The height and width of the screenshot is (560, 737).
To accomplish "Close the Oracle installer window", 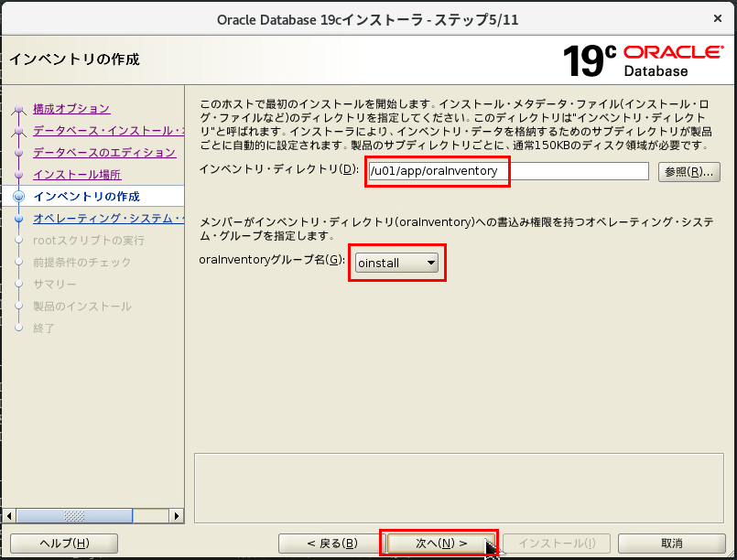I will point(718,18).
